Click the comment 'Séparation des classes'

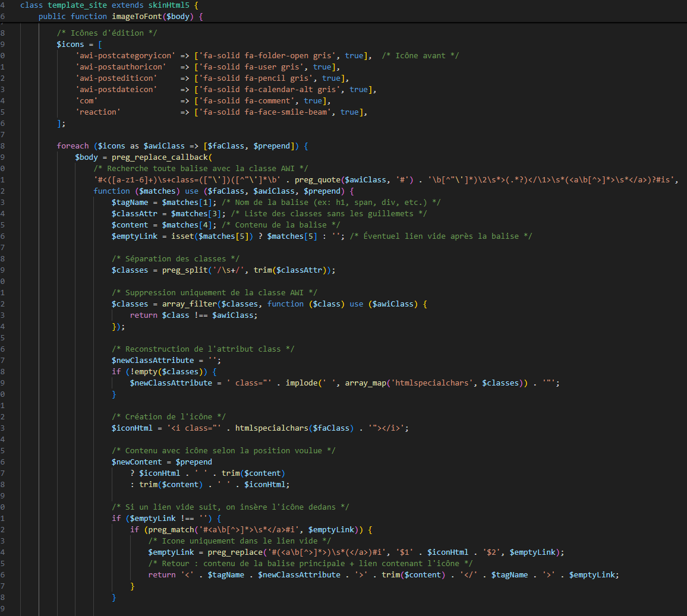pos(175,259)
